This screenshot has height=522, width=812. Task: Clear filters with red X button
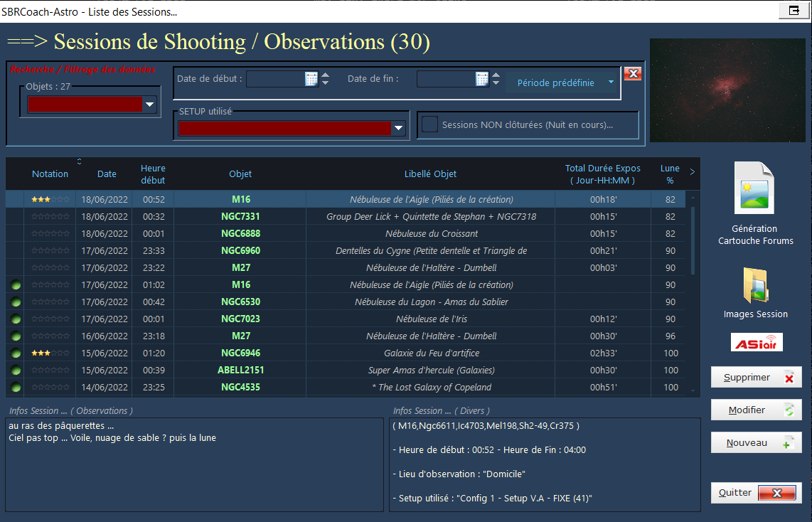pos(632,73)
